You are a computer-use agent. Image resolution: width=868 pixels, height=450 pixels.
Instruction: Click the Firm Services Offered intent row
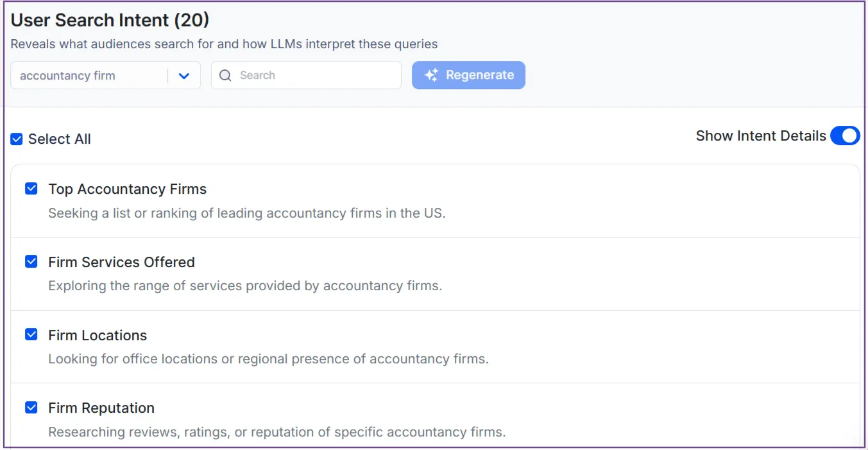tap(121, 262)
